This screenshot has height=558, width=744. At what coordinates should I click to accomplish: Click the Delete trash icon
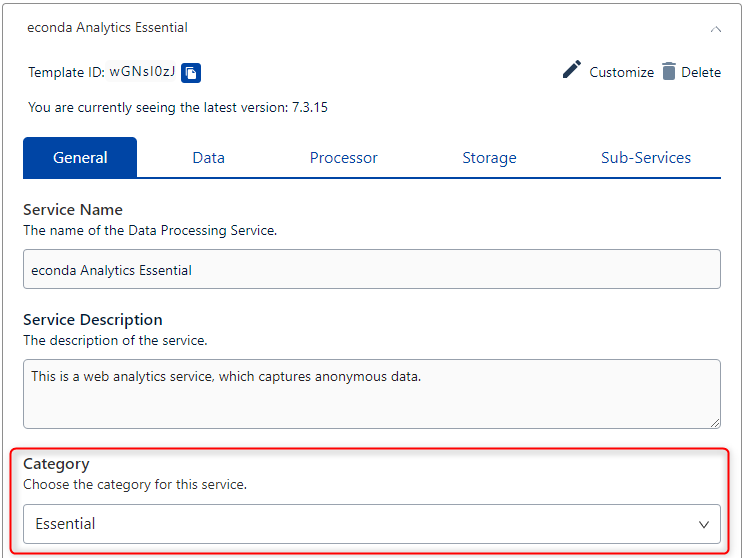coord(669,71)
